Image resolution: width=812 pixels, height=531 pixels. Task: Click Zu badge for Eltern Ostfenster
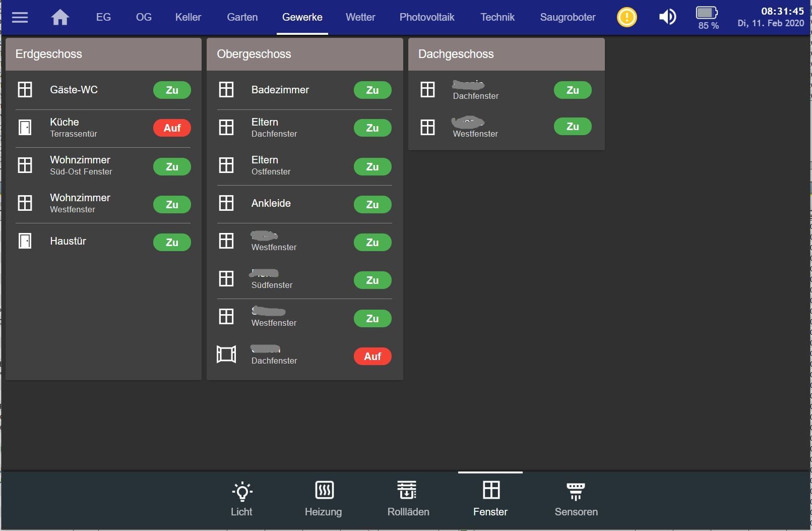click(x=372, y=167)
